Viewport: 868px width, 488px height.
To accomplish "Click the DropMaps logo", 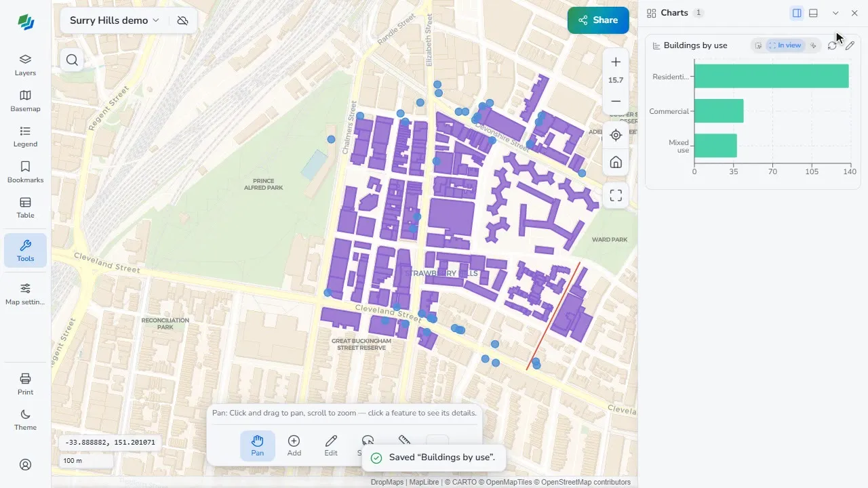I will [26, 22].
